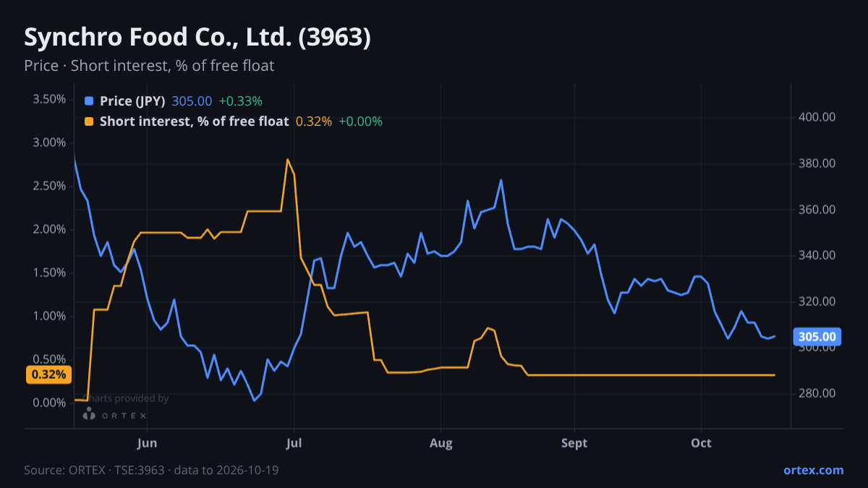Click the 2.00% left axis label

(x=49, y=229)
